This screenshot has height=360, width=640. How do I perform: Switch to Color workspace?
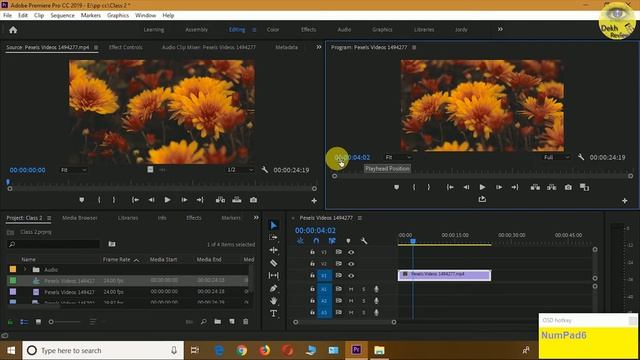click(273, 29)
